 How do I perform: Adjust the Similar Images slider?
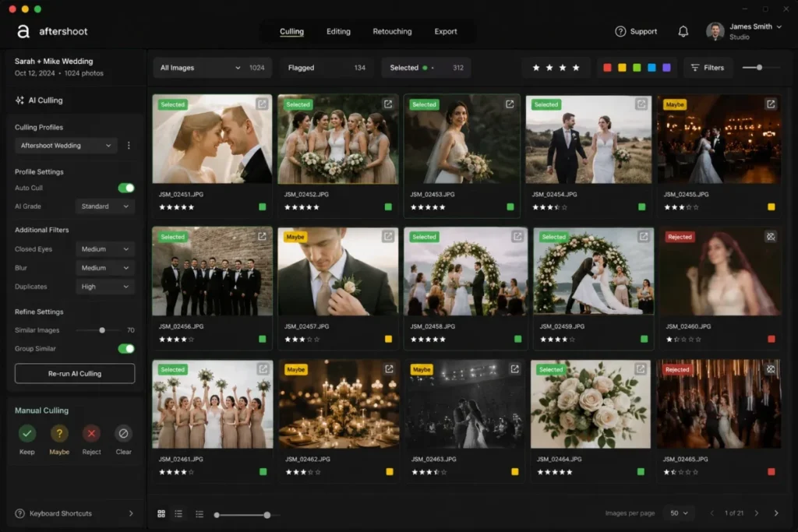click(102, 330)
